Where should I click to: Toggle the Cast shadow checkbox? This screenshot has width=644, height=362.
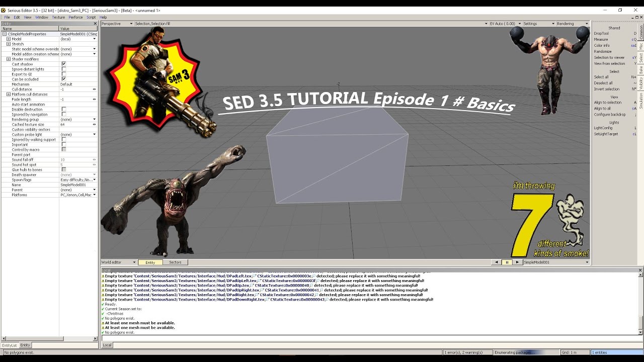[64, 64]
